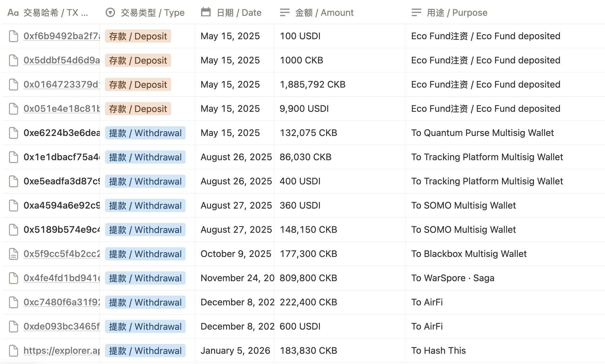Click the calendar icon in Date header
Viewport: 605px width, 364px height.
pyautogui.click(x=206, y=12)
